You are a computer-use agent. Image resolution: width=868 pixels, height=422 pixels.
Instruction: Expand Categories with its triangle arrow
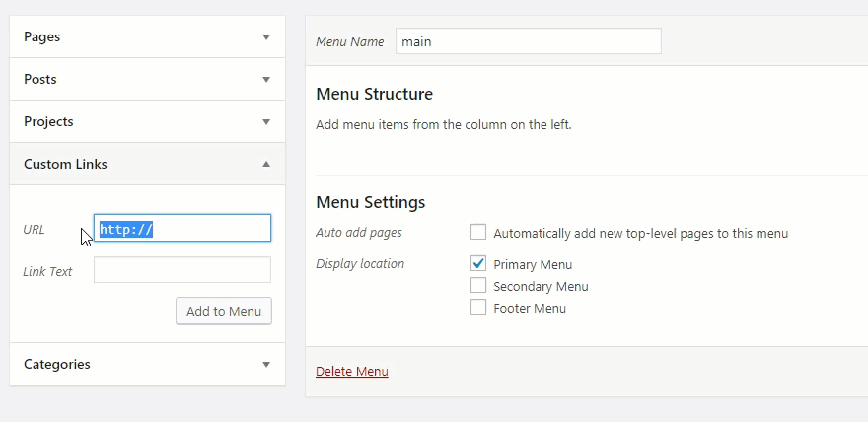point(265,365)
